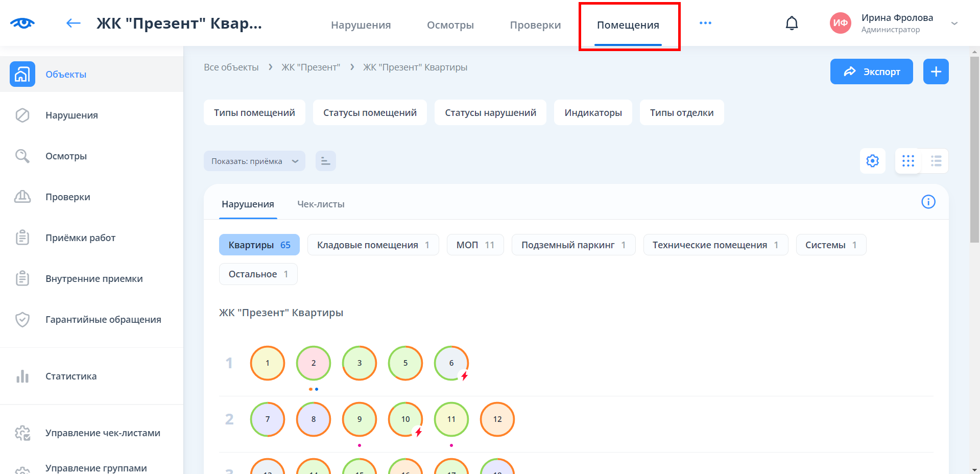Viewport: 980px width, 474px height.
Task: Open the gear settings icon
Action: tap(872, 161)
